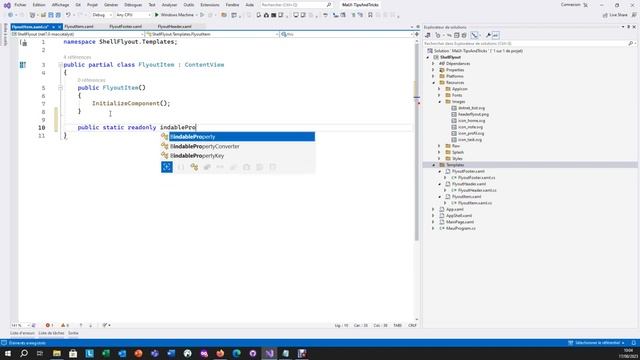
Task: Open the Sortie tab
Action: [73, 333]
